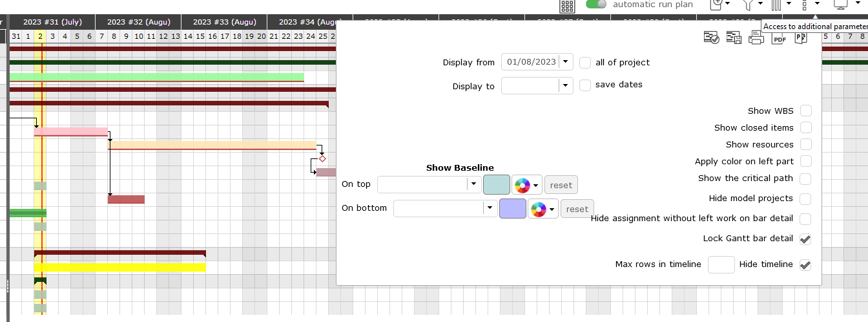Reset the On top baseline color
The image size is (868, 322).
click(x=561, y=185)
